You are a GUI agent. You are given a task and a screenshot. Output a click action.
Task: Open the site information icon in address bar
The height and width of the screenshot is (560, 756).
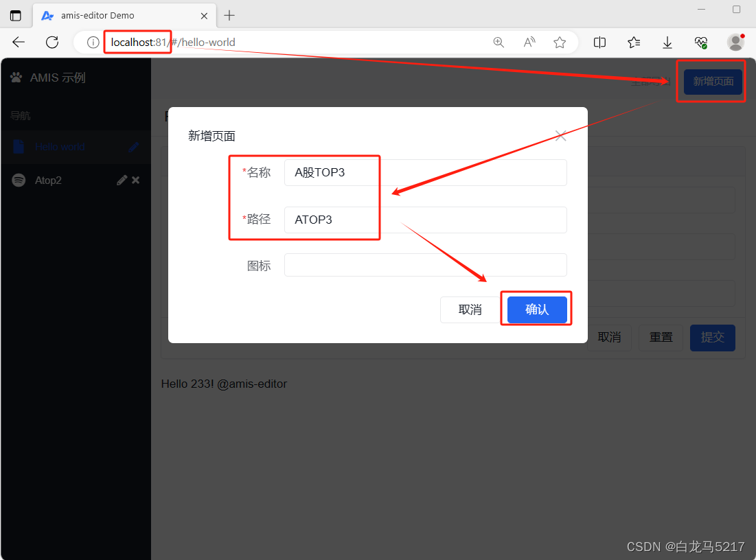[x=91, y=42]
